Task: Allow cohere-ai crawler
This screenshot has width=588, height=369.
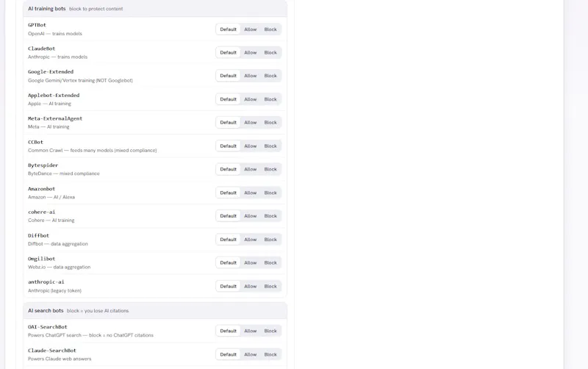Action: point(251,216)
